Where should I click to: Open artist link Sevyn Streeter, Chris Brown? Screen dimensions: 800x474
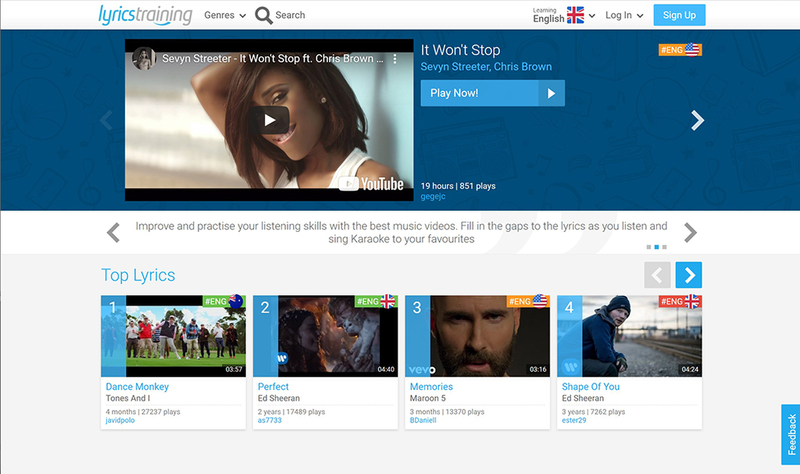click(x=486, y=67)
